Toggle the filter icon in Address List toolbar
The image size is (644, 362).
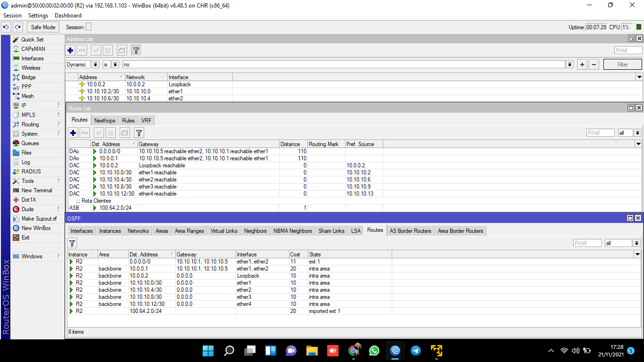pyautogui.click(x=136, y=50)
